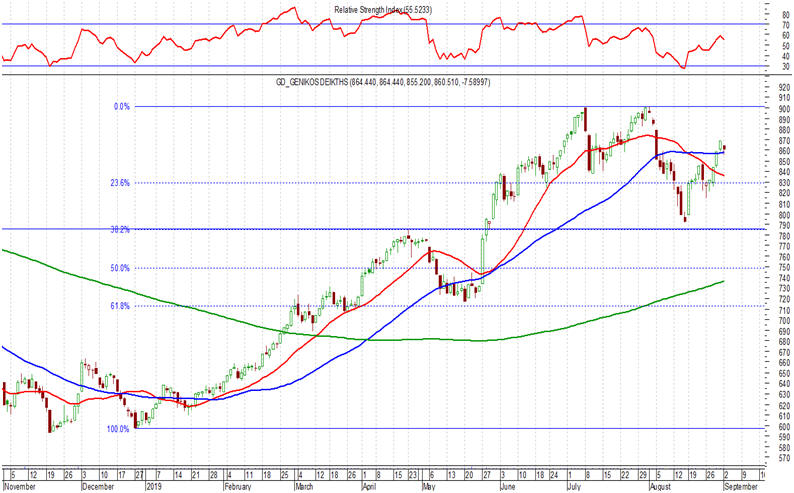Click the 750 value on price axis
The image size is (794, 493).
click(x=785, y=268)
